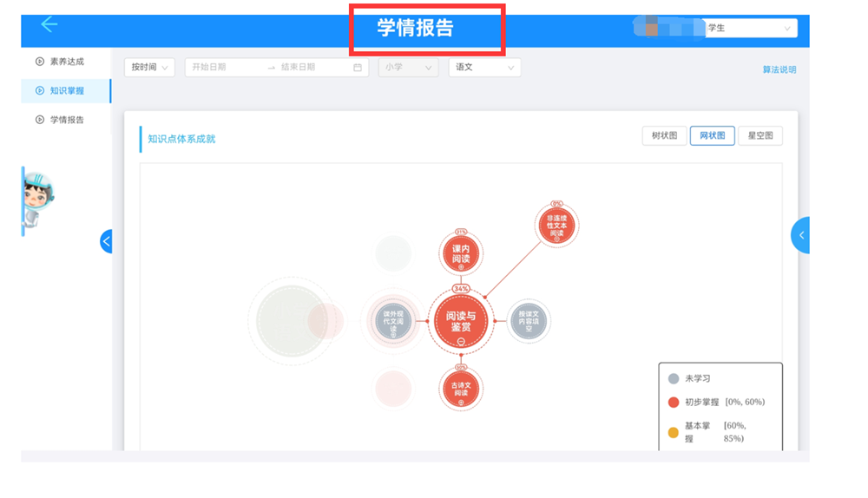Viewport: 868px width, 498px height.
Task: Click the 结束日期 date field
Action: pos(298,67)
